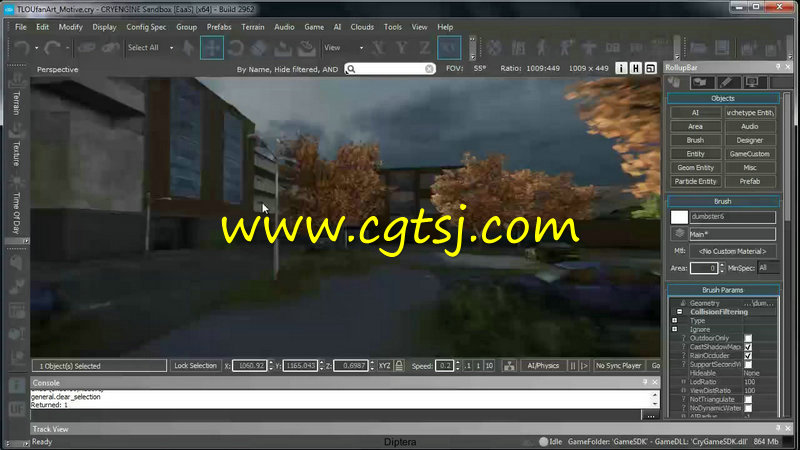Open the Main layer dropdown field
The width and height of the screenshot is (800, 450).
point(732,234)
